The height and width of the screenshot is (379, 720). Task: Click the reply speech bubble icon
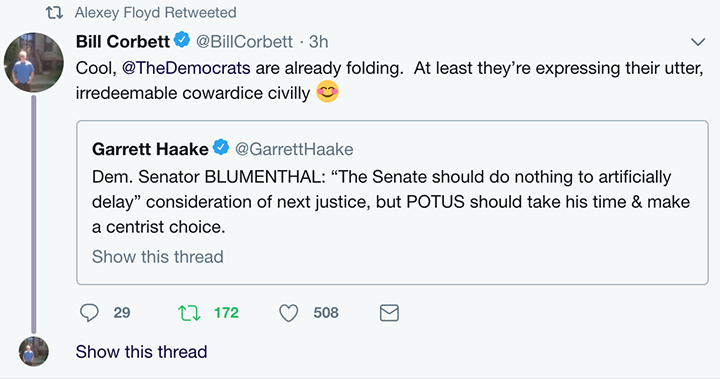(x=89, y=313)
